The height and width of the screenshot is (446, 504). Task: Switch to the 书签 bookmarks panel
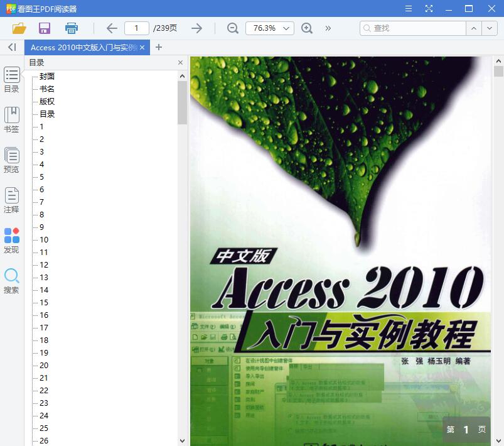pos(11,119)
